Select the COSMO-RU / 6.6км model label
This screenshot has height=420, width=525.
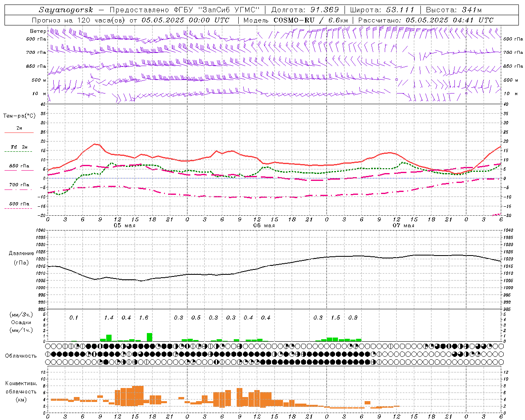click(310, 20)
